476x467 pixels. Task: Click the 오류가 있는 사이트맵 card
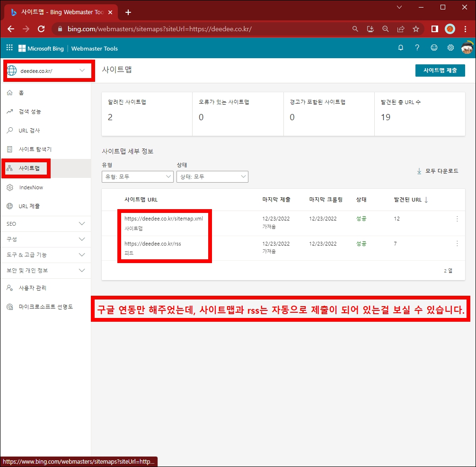pyautogui.click(x=238, y=114)
